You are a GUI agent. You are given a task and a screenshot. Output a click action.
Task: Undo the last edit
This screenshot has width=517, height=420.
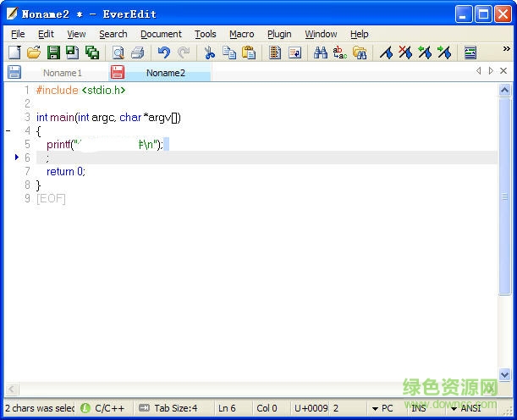164,52
